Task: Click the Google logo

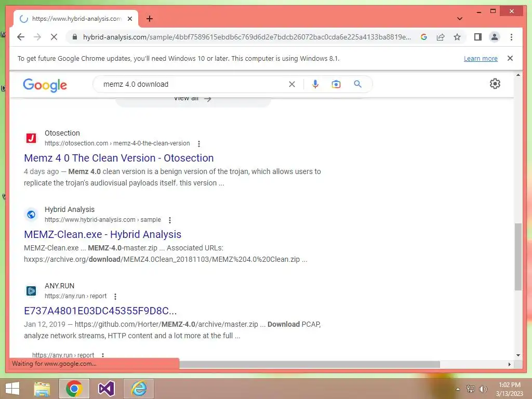Action: (45, 85)
